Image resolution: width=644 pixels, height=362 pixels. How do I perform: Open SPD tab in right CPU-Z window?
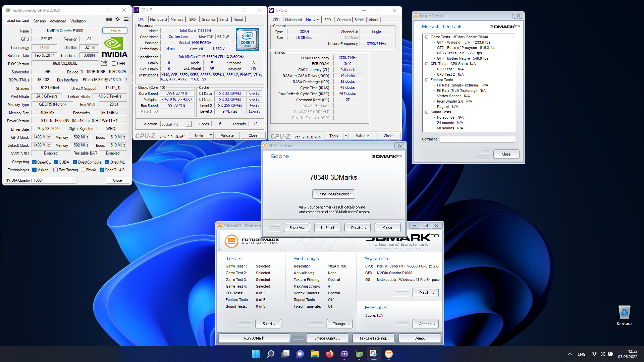tap(328, 20)
